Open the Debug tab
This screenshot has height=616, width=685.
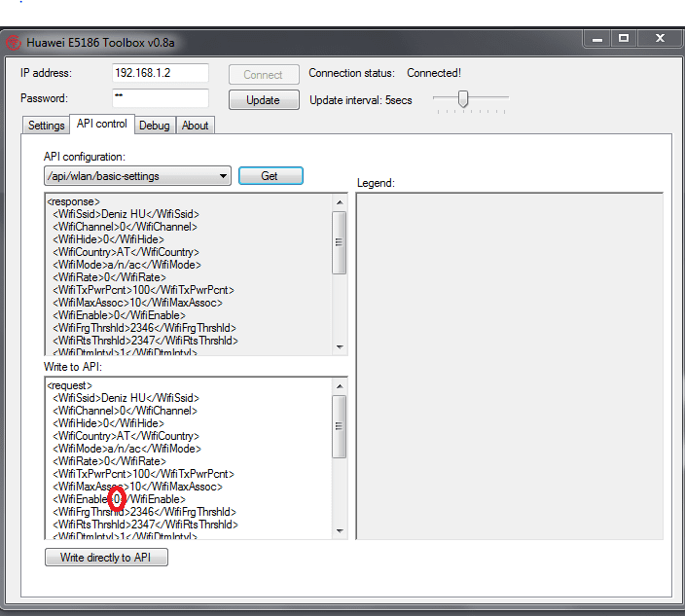pyautogui.click(x=154, y=126)
